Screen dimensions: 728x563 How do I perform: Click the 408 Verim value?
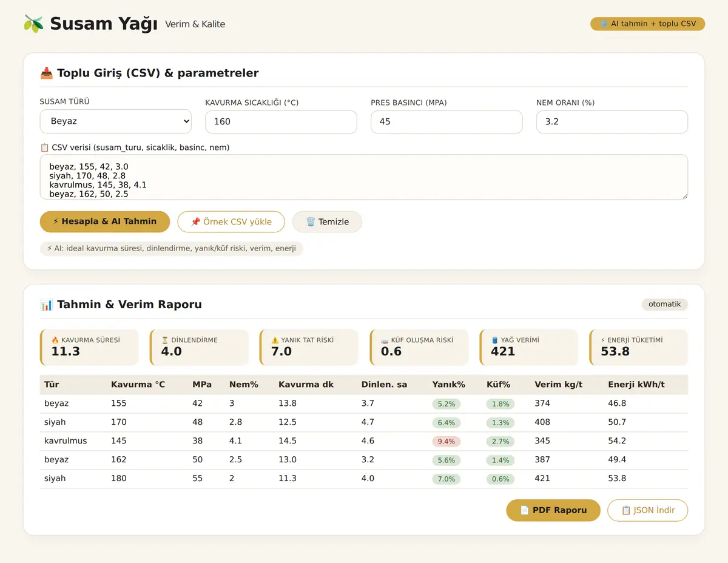point(542,422)
